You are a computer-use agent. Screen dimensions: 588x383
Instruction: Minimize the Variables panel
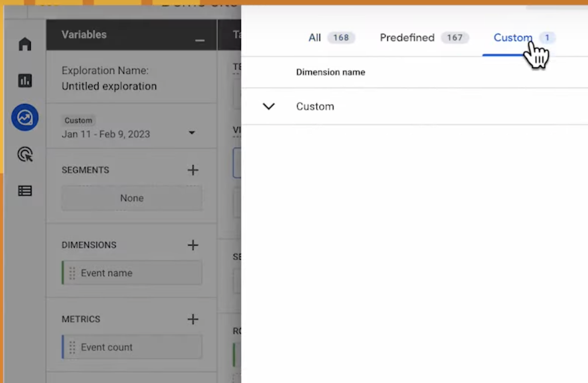pos(200,40)
